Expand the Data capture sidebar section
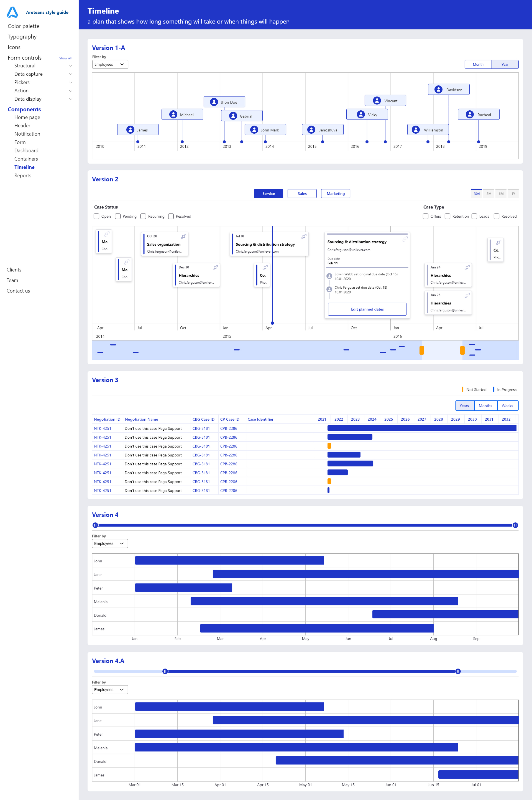The width and height of the screenshot is (532, 800). point(71,74)
